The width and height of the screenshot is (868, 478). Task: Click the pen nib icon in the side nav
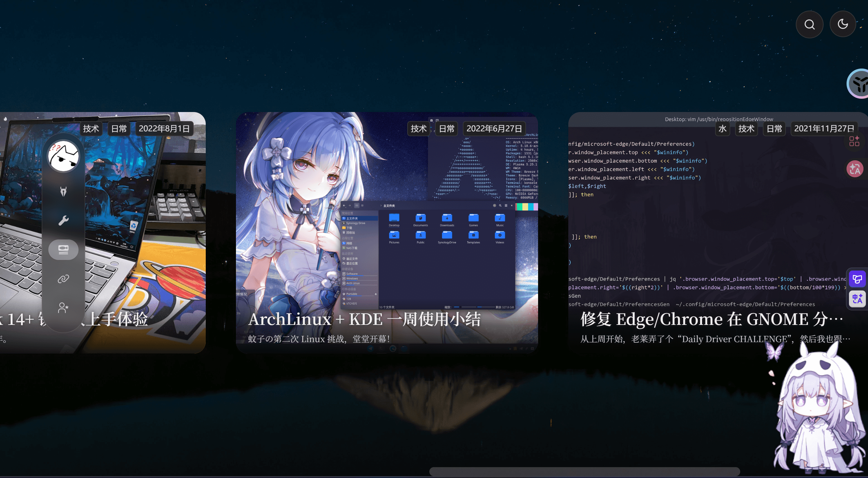63,191
